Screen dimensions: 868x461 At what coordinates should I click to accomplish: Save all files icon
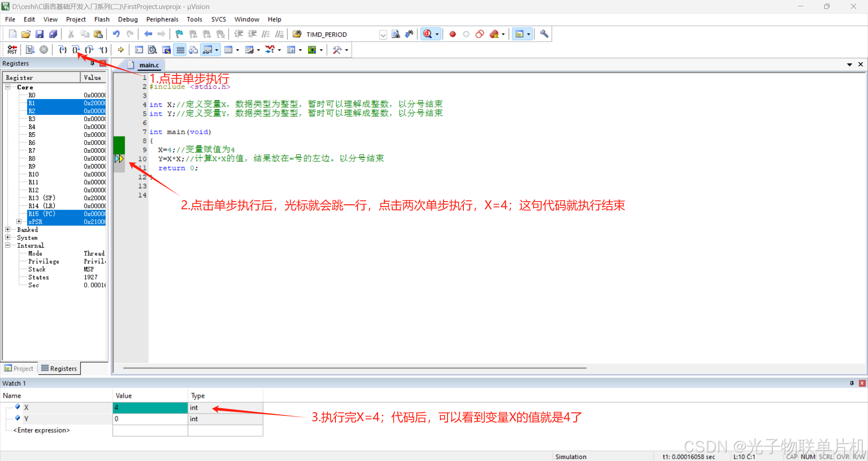tap(53, 34)
